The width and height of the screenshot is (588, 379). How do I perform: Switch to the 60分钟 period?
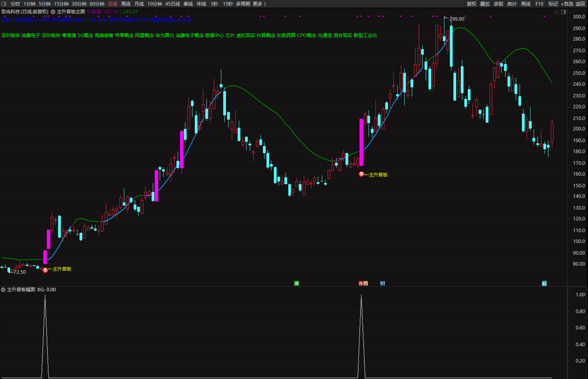coord(97,4)
